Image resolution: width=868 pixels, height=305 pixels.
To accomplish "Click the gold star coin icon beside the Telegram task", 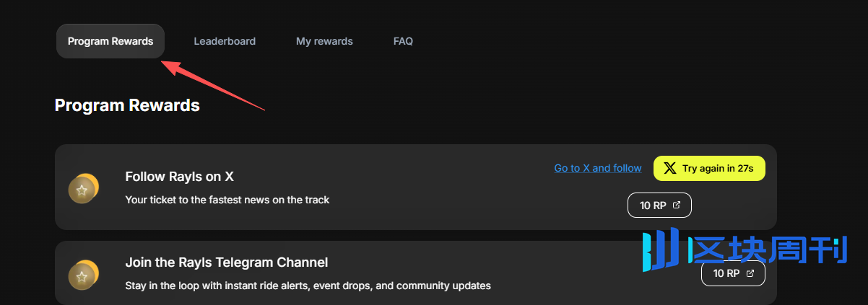I will pos(82,275).
